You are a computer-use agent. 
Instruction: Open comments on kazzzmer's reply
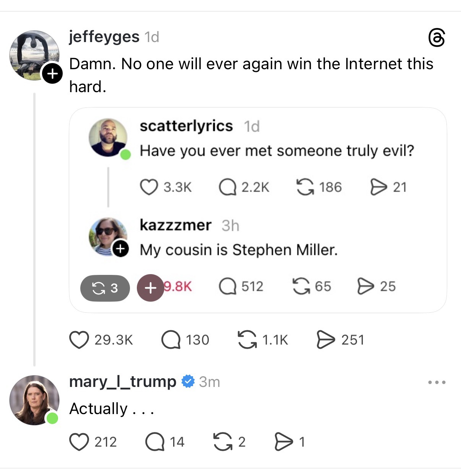[227, 286]
